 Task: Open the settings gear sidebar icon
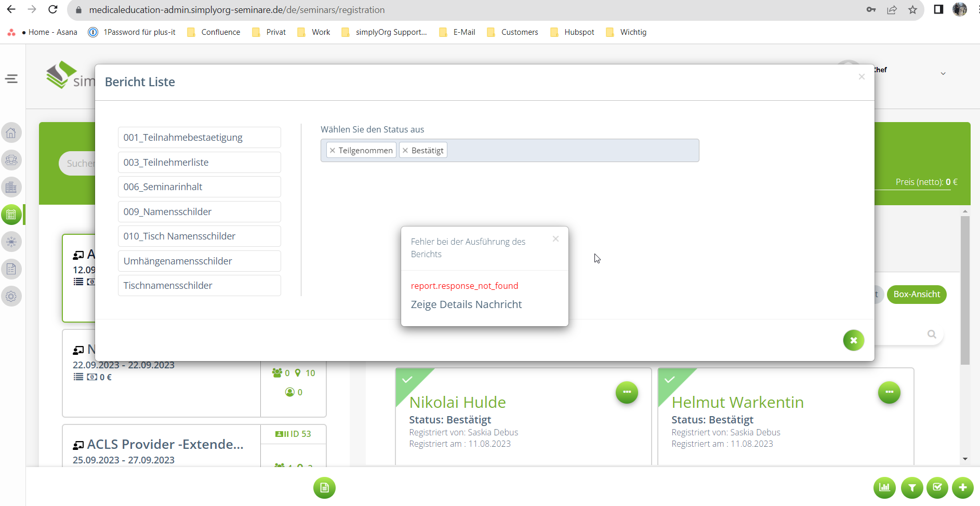pyautogui.click(x=11, y=297)
